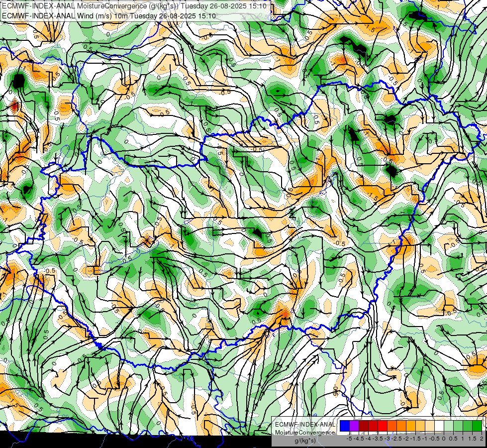The width and height of the screenshot is (487, 448).
Task: Click the legend label 'MoistureConvergence'
Action: click(305, 433)
